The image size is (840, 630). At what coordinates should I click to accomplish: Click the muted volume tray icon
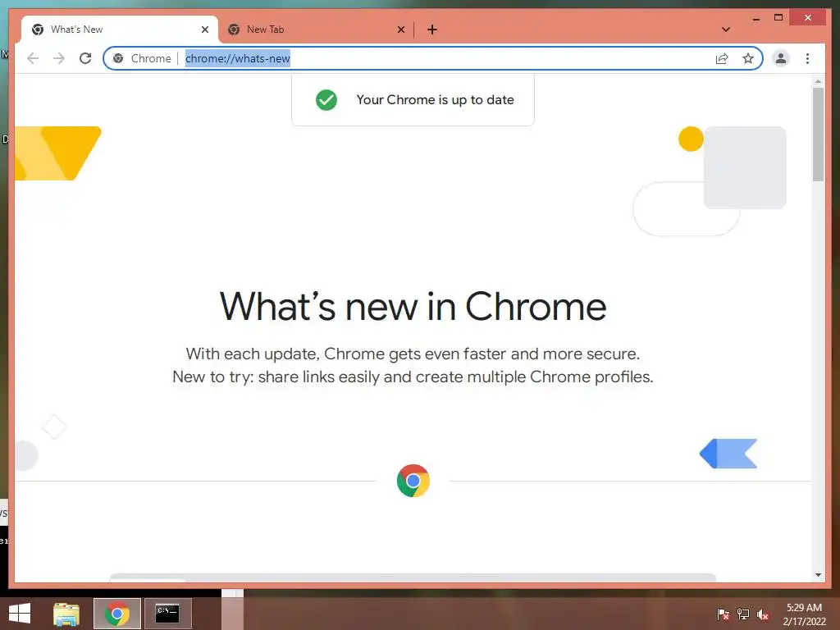763,614
